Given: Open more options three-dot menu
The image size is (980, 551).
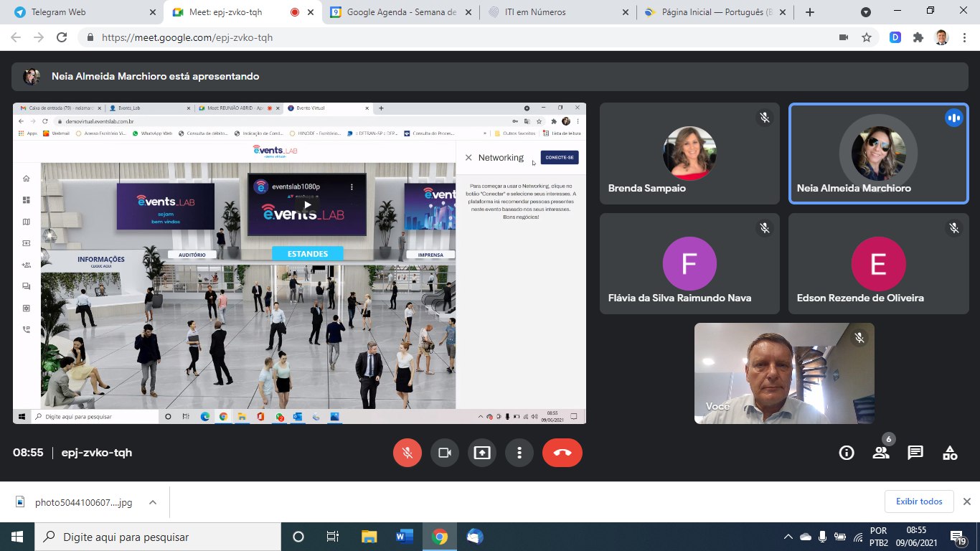Looking at the screenshot, I should pos(519,453).
